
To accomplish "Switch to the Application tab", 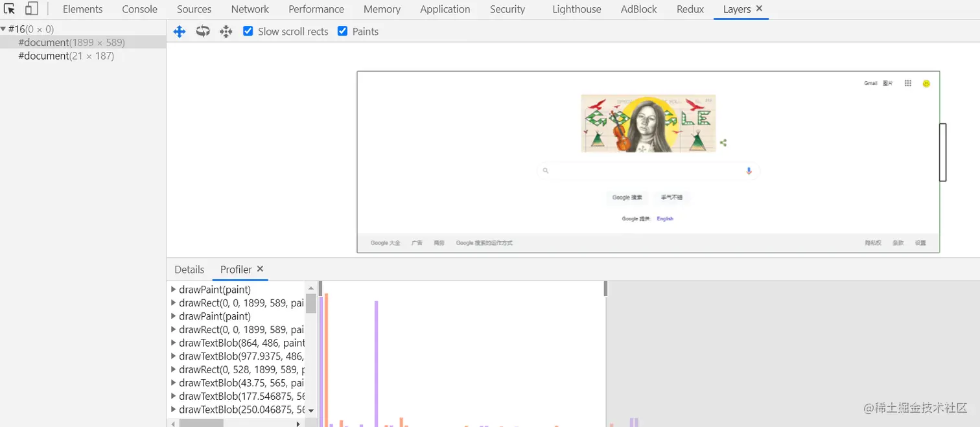I will click(x=445, y=9).
